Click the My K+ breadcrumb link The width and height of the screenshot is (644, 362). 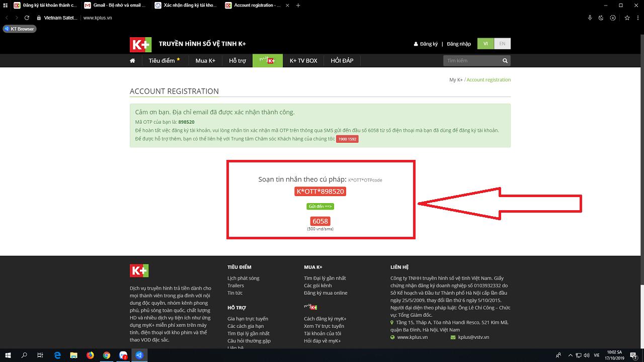coord(456,80)
